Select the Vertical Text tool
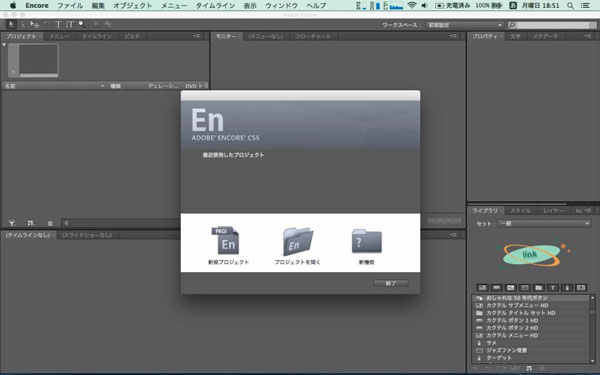 tap(70, 24)
